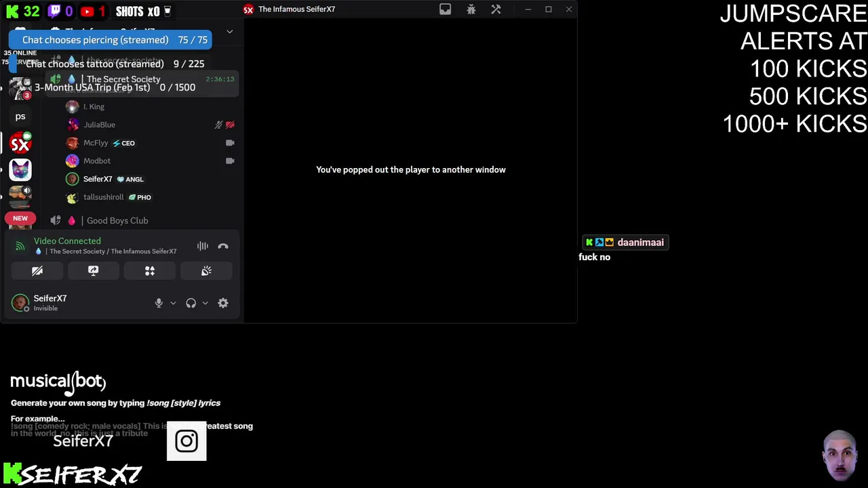Deafen using the headphones icon

pyautogui.click(x=191, y=303)
